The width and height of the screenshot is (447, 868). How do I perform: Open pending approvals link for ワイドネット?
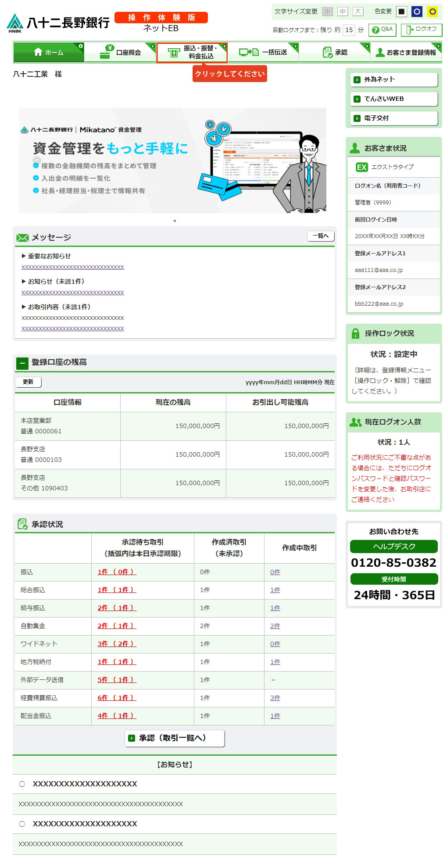tap(117, 644)
